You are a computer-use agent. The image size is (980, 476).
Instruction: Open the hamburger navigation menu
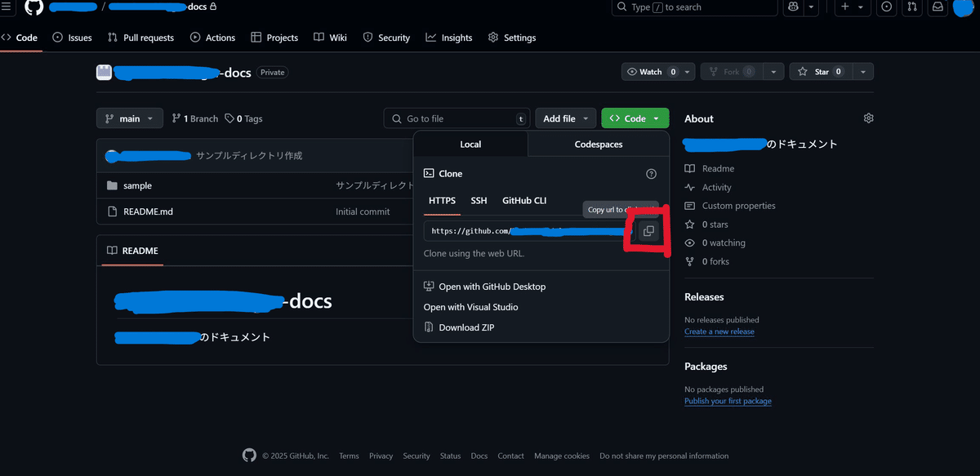[7, 7]
